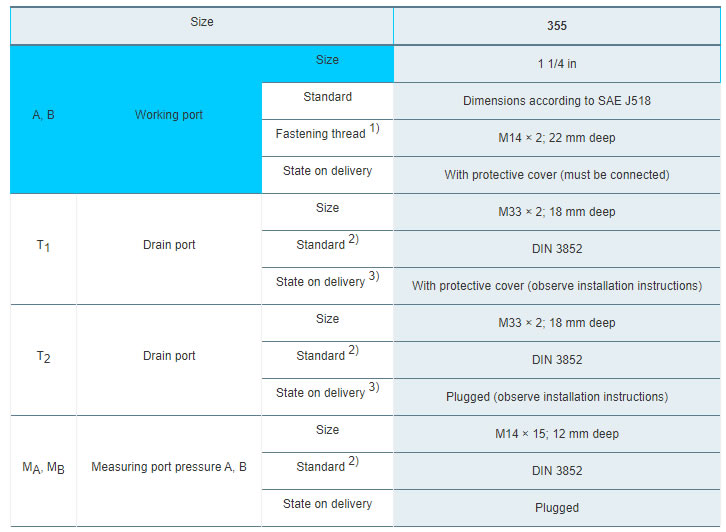The image size is (726, 532).
Task: Click the A, B port label cell
Action: [x=43, y=115]
